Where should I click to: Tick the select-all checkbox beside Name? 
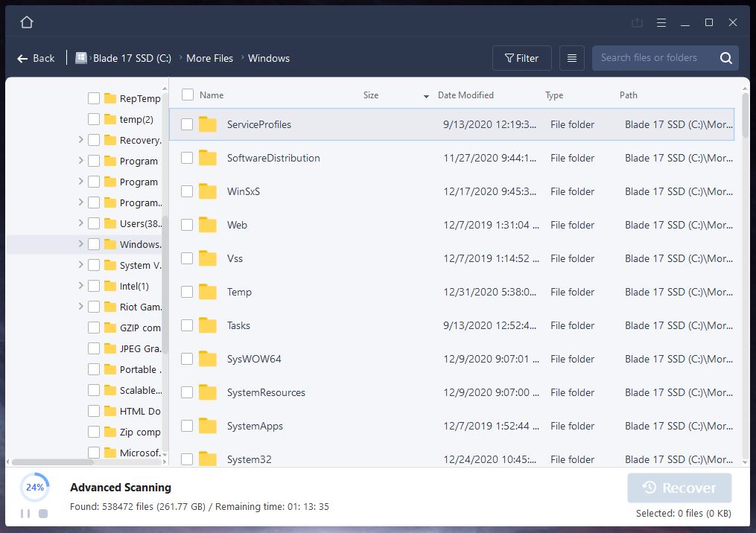[x=188, y=95]
